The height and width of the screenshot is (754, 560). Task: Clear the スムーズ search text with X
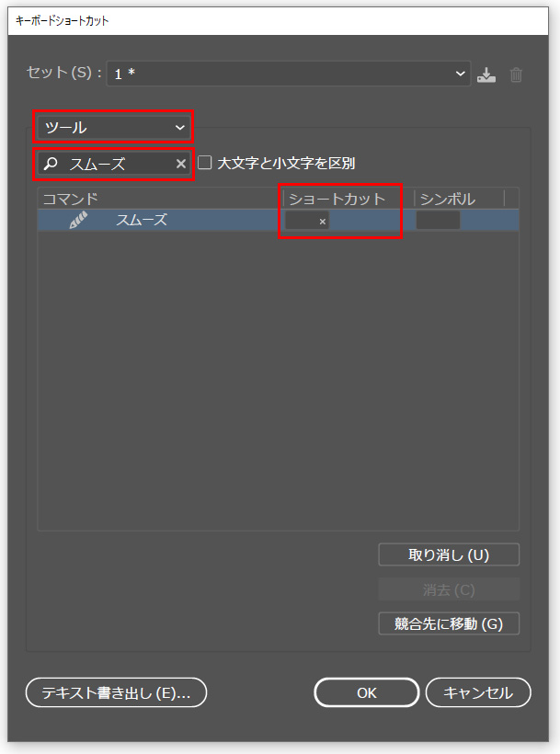coord(181,164)
